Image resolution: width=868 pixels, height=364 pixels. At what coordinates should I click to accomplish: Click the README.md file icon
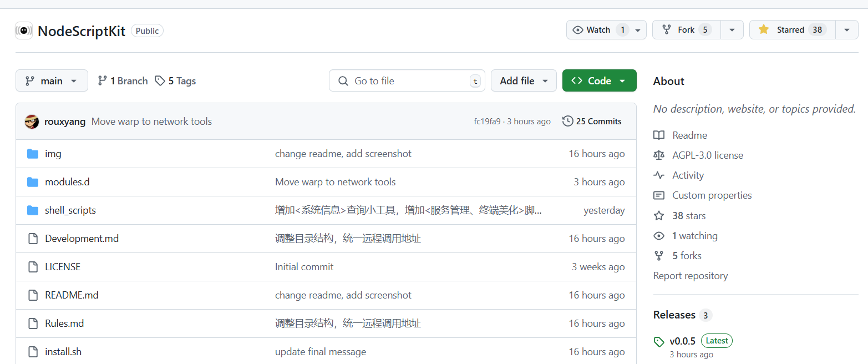coord(33,295)
